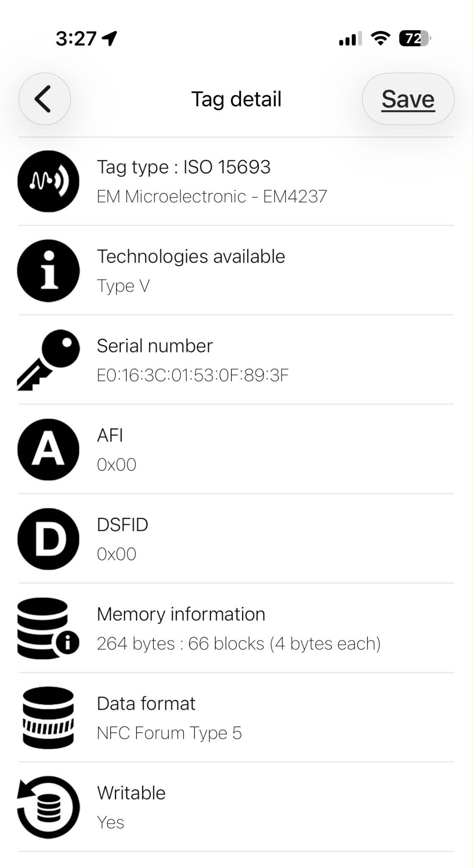Image resolution: width=473 pixels, height=868 pixels.
Task: Tap the Save button
Action: [408, 99]
